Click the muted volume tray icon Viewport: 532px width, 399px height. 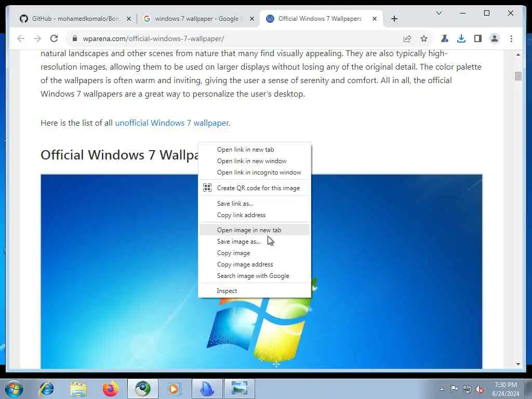coord(480,389)
